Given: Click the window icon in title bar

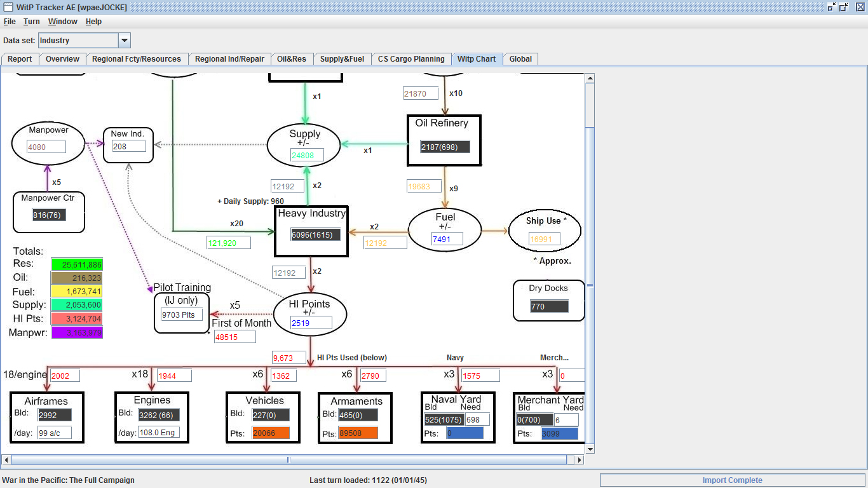Looking at the screenshot, I should (x=8, y=7).
